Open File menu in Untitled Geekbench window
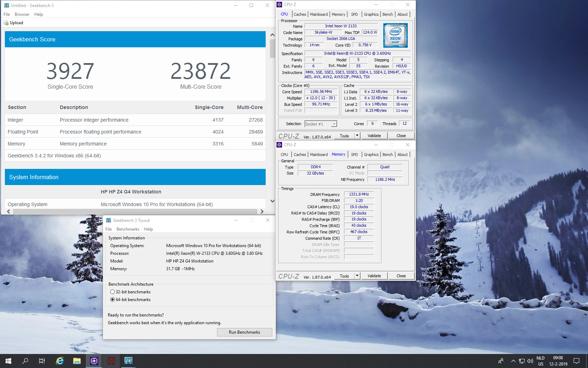Viewport: 588px width, 368px height. pyautogui.click(x=7, y=14)
